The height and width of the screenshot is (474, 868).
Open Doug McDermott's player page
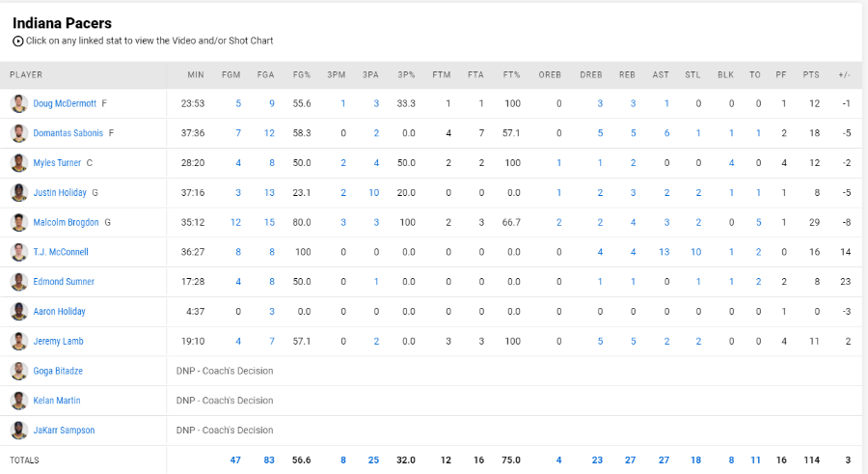pos(65,103)
